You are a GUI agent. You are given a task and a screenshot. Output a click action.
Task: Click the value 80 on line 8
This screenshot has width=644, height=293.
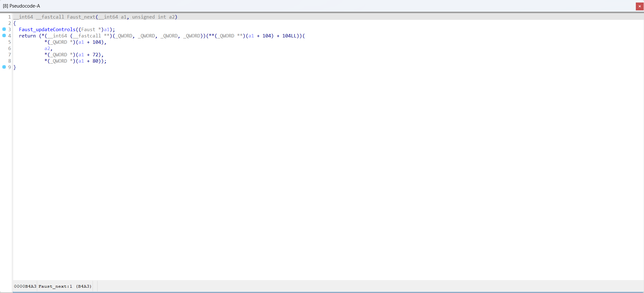[x=95, y=61]
